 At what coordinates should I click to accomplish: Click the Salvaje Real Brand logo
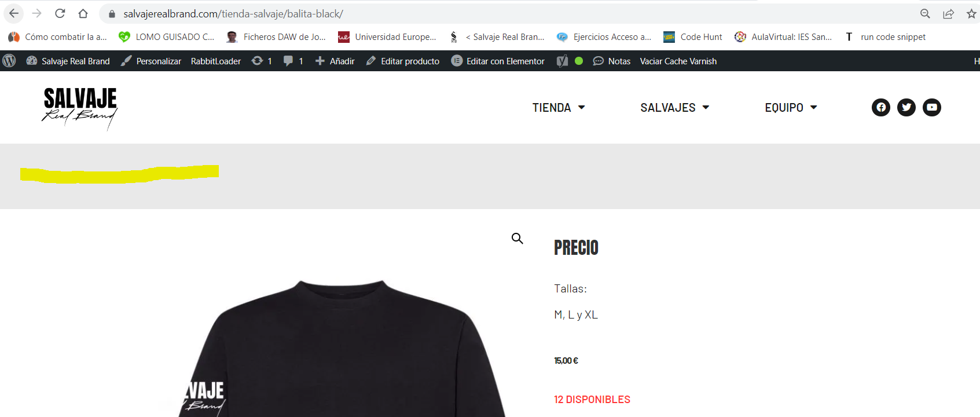coord(80,108)
